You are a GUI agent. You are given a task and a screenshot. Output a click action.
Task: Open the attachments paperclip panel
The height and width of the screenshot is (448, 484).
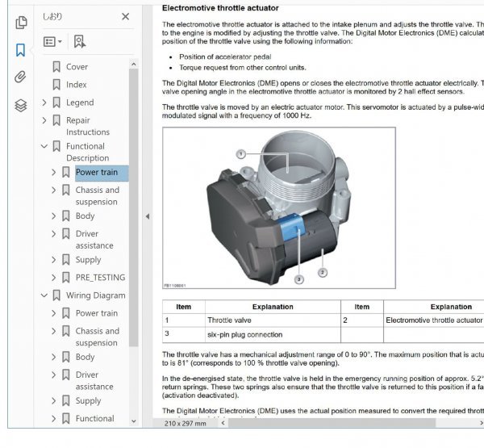20,77
